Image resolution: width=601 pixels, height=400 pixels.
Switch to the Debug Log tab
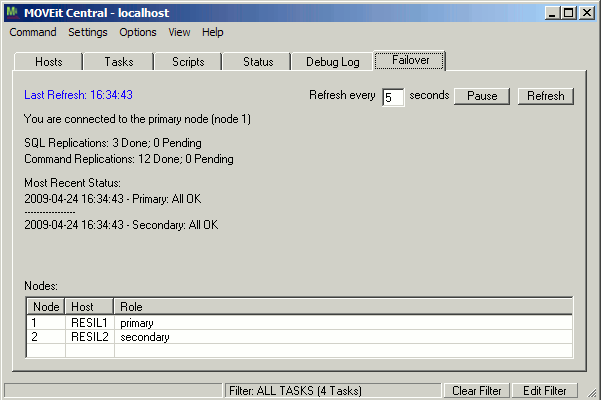tap(333, 62)
